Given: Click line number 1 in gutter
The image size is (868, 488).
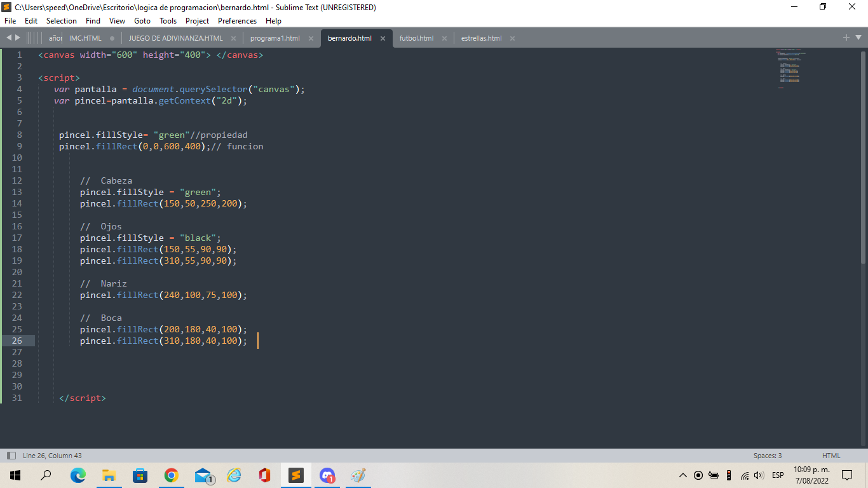Looking at the screenshot, I should pos(20,55).
